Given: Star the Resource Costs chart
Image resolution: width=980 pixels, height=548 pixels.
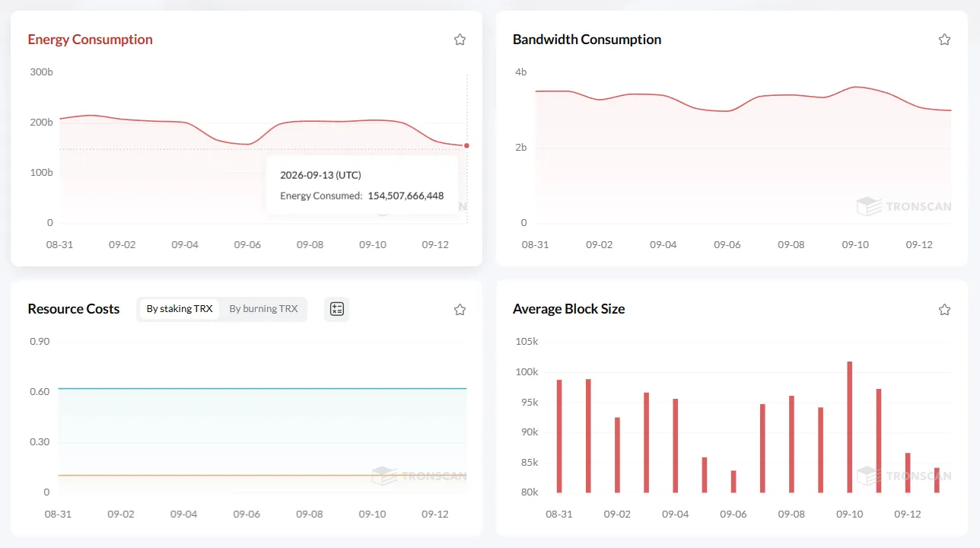Looking at the screenshot, I should coord(460,310).
